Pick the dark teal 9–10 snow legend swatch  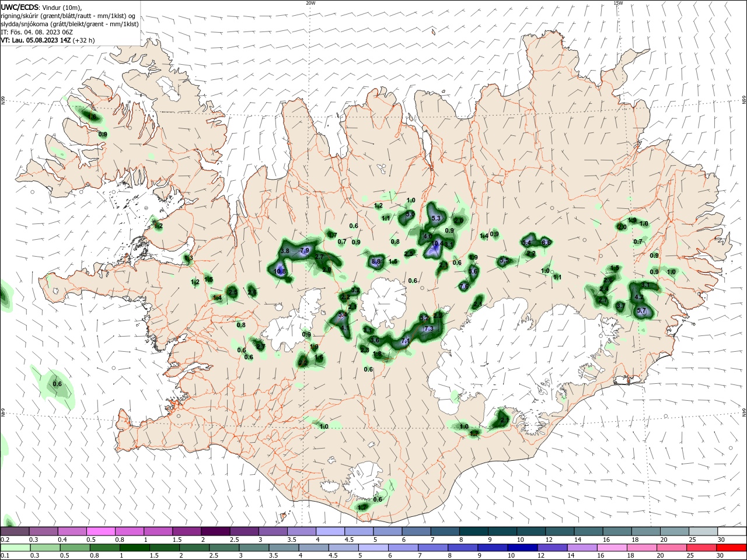pyautogui.click(x=502, y=531)
